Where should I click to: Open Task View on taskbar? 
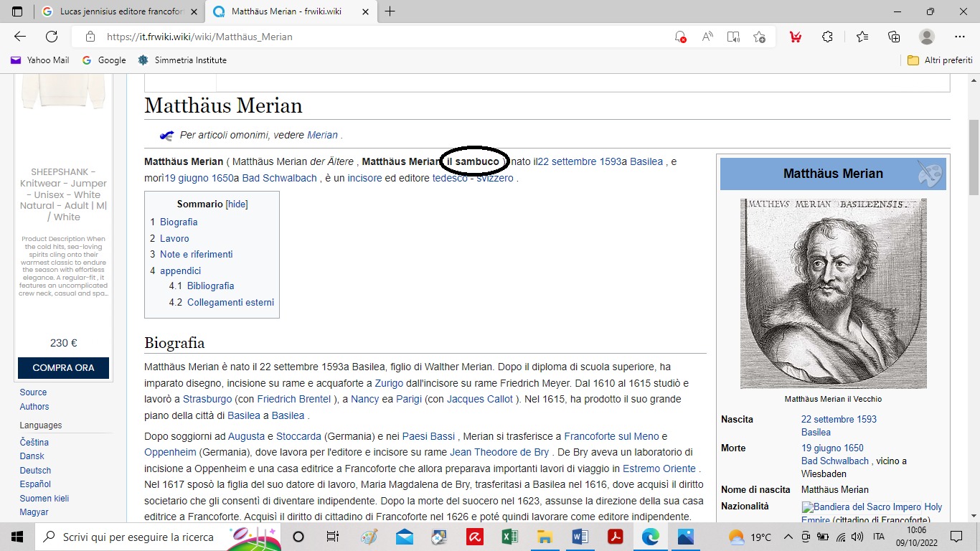click(332, 537)
